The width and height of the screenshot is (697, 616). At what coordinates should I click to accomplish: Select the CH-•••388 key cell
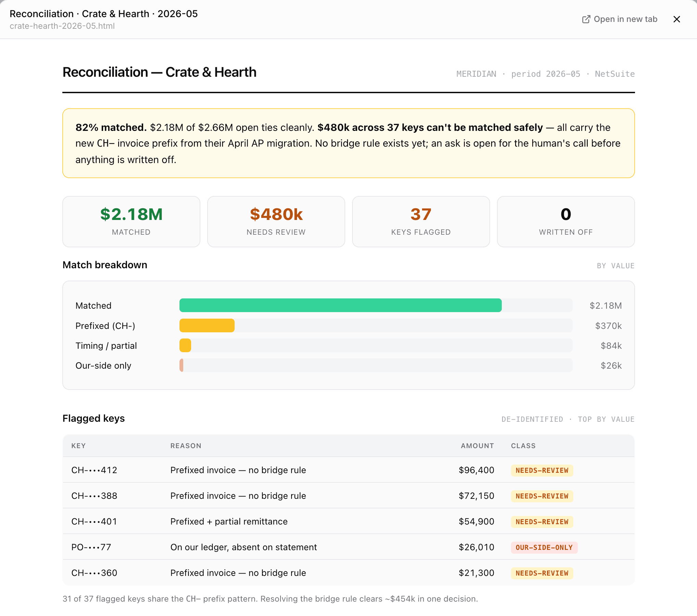coord(94,496)
